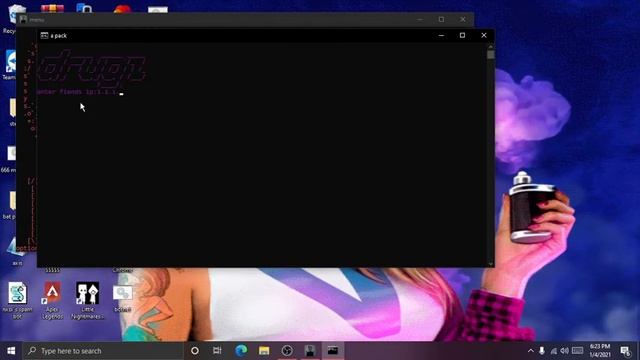Open Task View on the taskbar

click(x=217, y=351)
